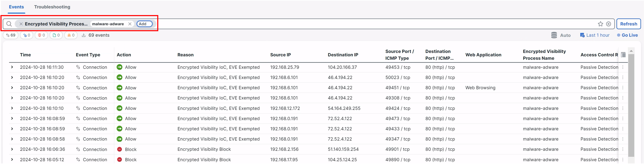644x164 pixels.
Task: Clear all search filters icon
Action: point(608,24)
